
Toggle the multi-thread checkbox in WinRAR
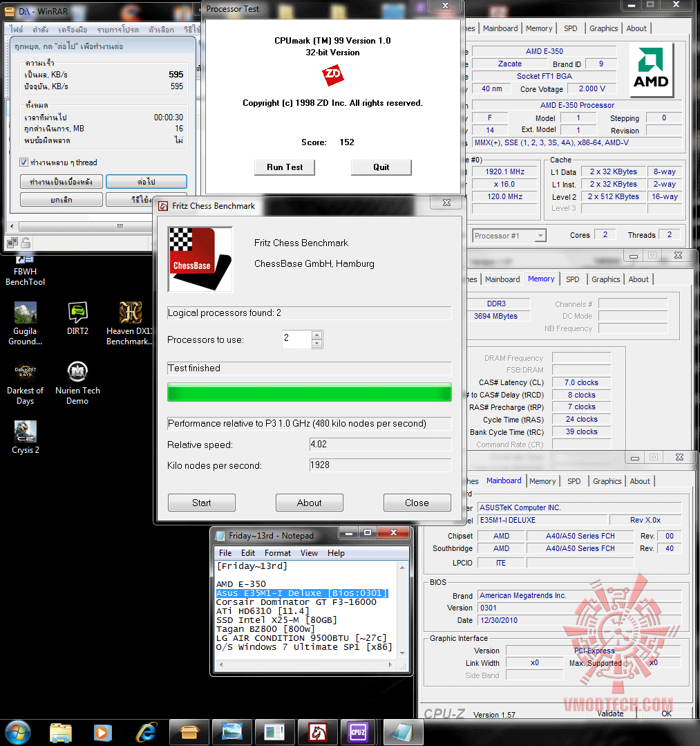pos(23,162)
